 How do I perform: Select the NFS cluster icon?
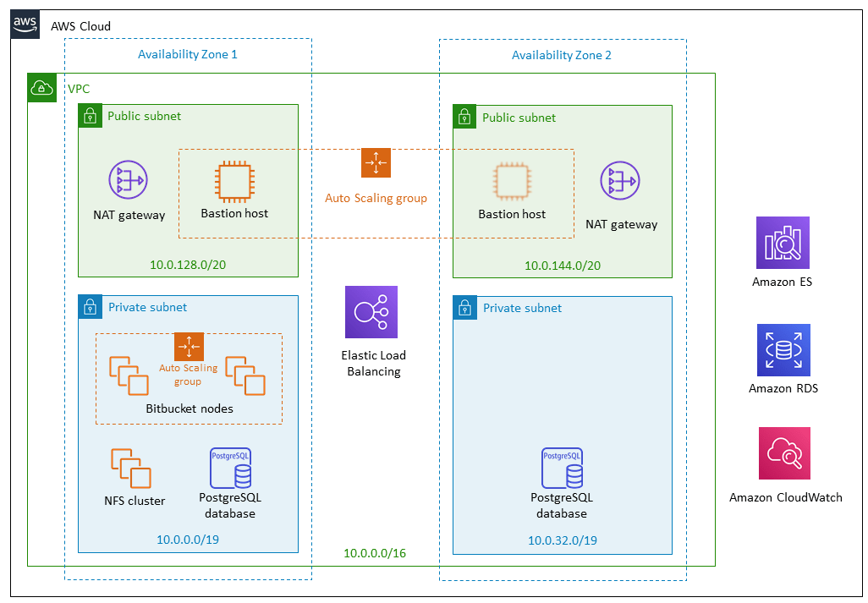tap(131, 467)
